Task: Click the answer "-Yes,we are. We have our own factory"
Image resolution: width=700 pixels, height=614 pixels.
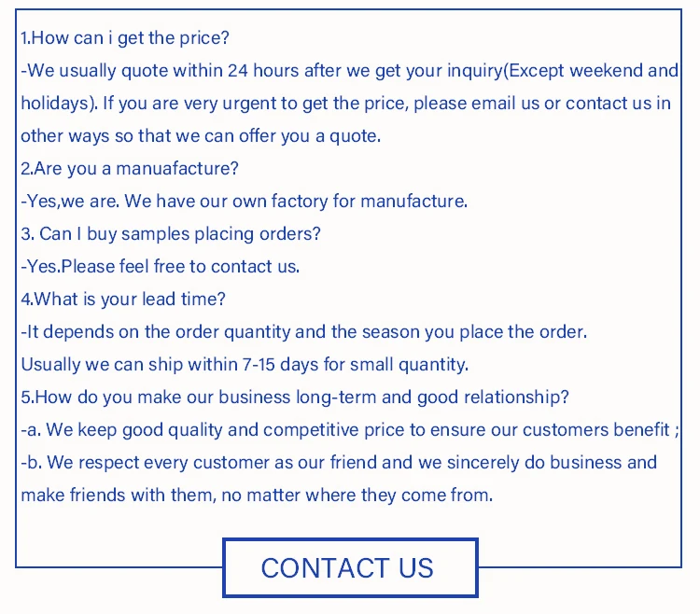Action: tap(244, 202)
